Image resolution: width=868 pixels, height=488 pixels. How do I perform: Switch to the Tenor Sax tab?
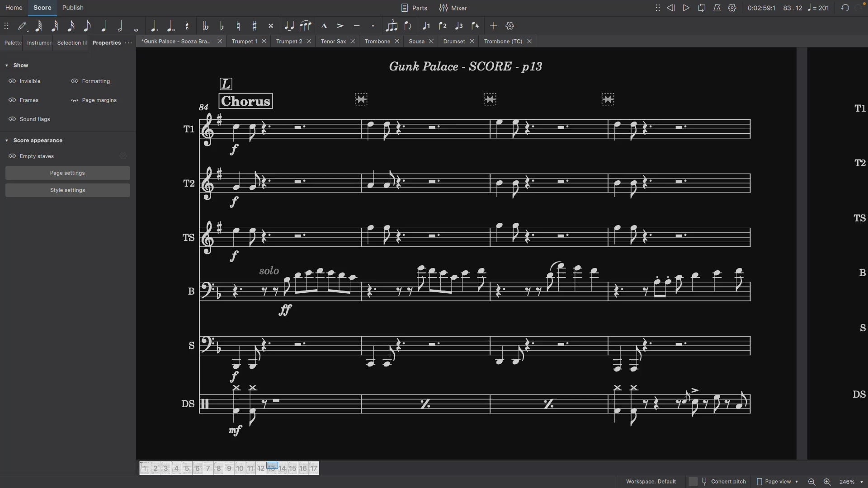tap(333, 41)
